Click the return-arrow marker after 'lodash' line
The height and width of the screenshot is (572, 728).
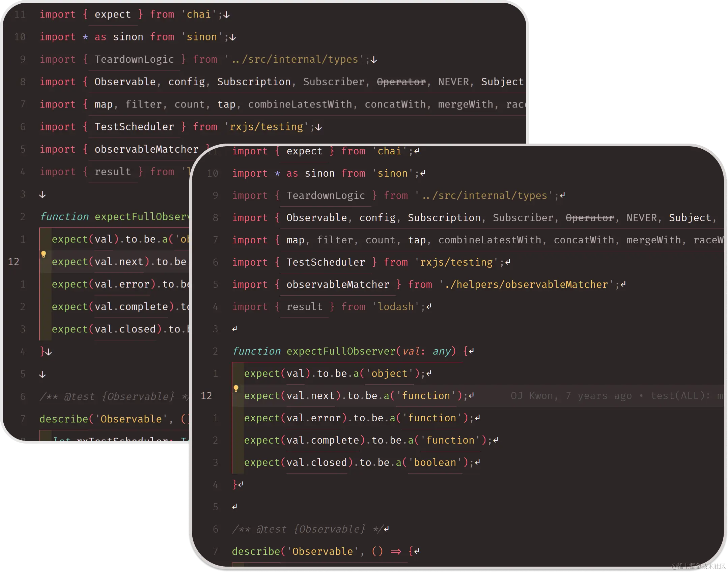(429, 307)
